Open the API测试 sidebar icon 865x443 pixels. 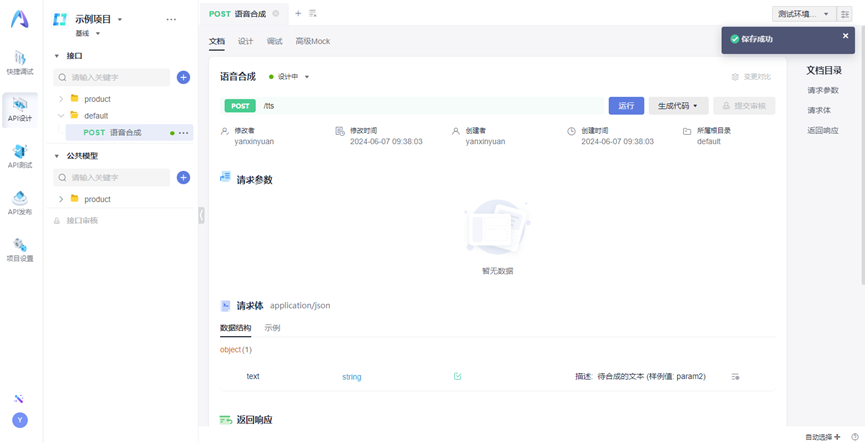20,156
